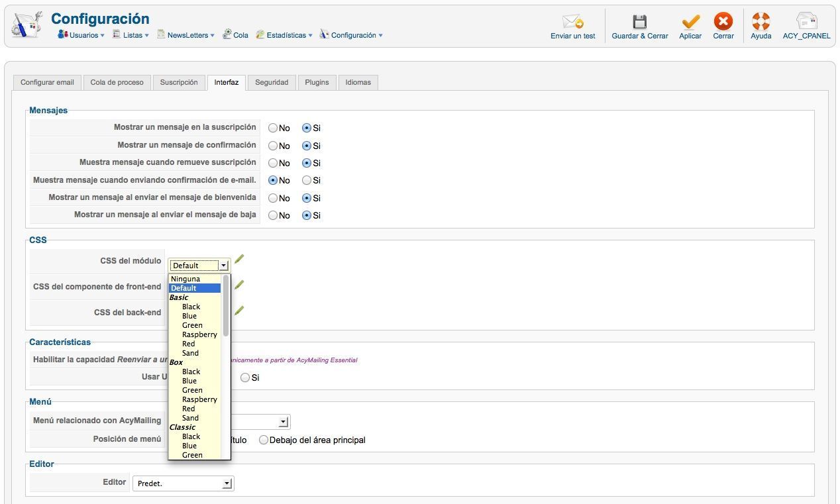Click the Configuración tools icon in menu

pos(324,34)
